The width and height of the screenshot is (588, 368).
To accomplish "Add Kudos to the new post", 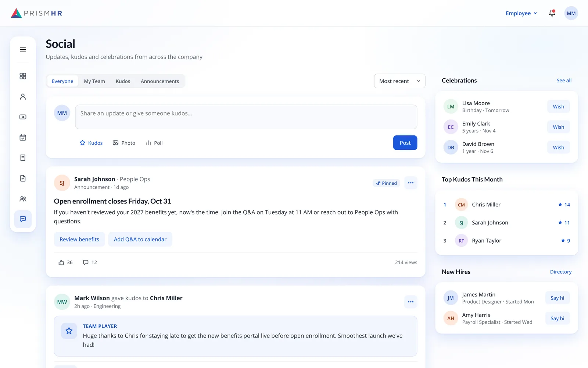I will pyautogui.click(x=91, y=143).
